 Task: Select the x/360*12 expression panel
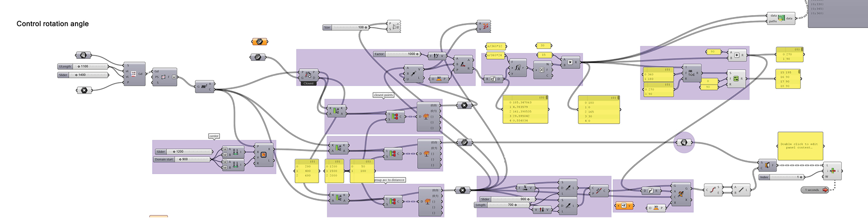tap(495, 46)
